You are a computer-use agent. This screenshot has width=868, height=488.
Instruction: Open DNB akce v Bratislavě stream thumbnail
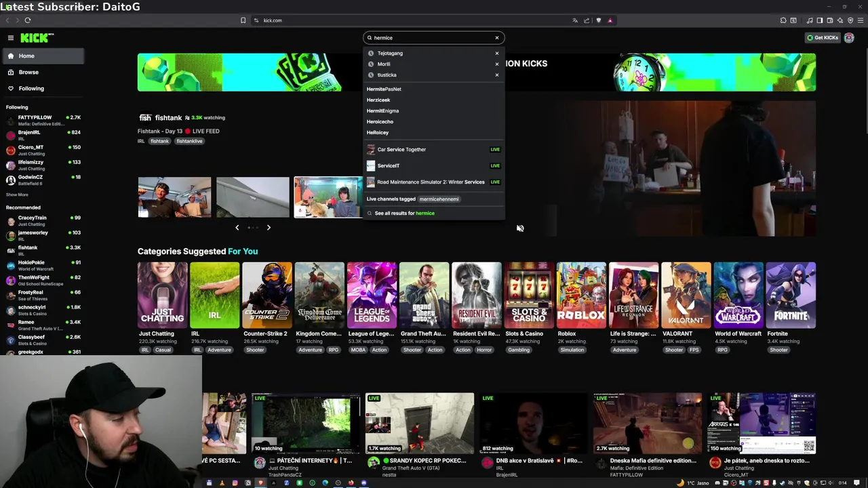[x=534, y=423]
